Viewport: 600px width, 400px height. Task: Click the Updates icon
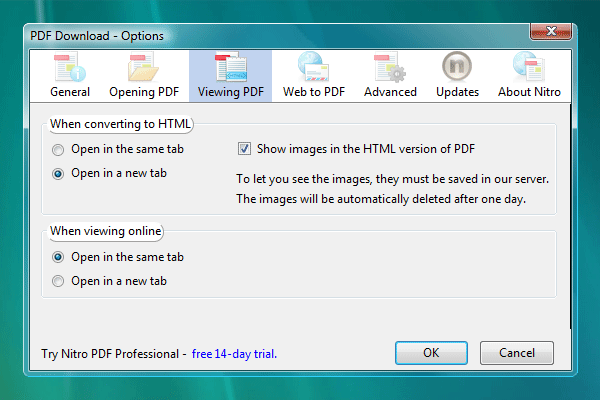[x=457, y=67]
